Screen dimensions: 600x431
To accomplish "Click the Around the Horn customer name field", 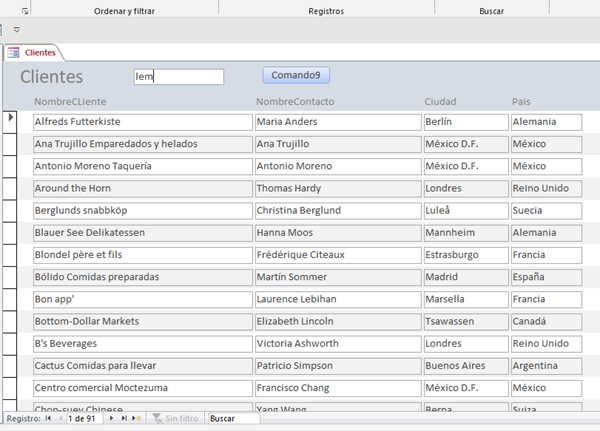I will click(141, 188).
